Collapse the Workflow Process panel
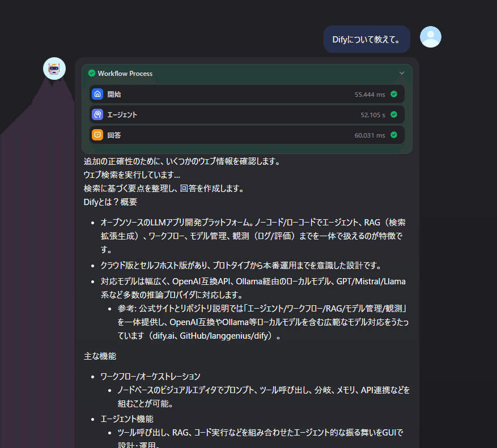This screenshot has width=497, height=448. (402, 73)
